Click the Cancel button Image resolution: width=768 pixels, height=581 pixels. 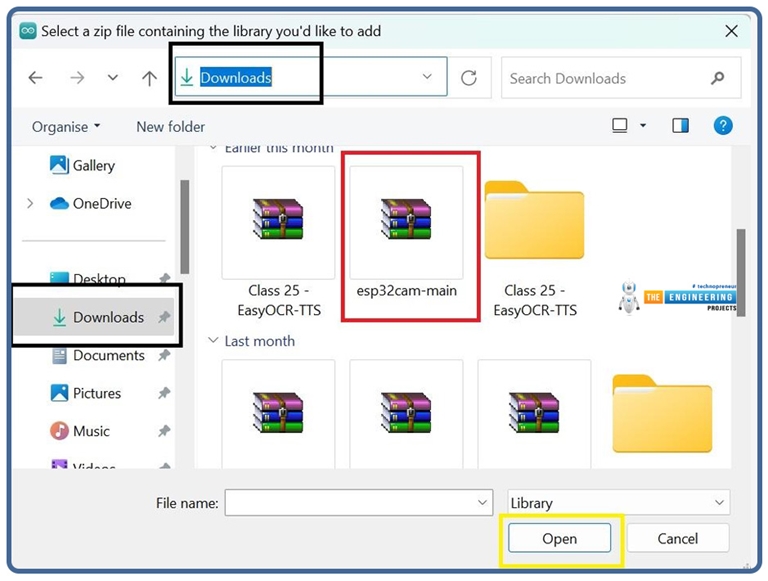(677, 539)
